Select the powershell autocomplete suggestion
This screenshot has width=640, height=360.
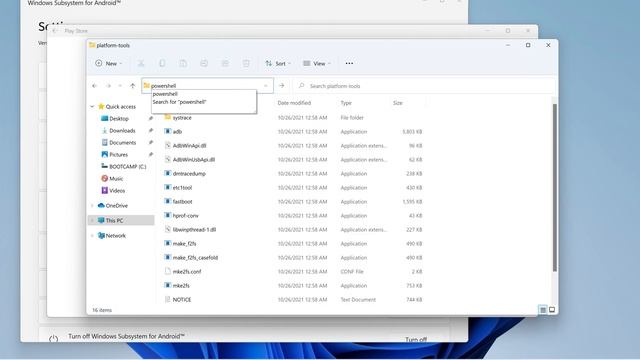tap(165, 94)
